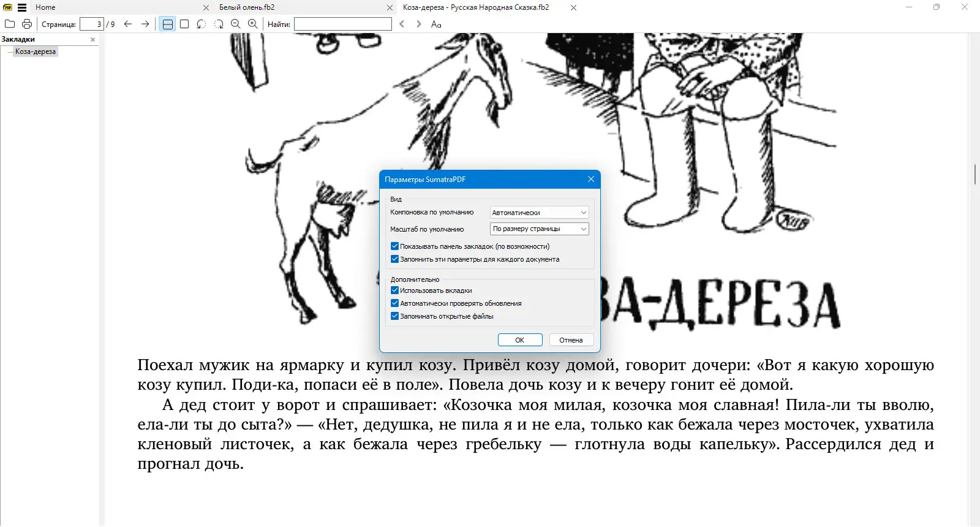Viewport: 980px width, 527px height.
Task: Disable Автоматически проверять обновления checkbox
Action: click(x=395, y=303)
